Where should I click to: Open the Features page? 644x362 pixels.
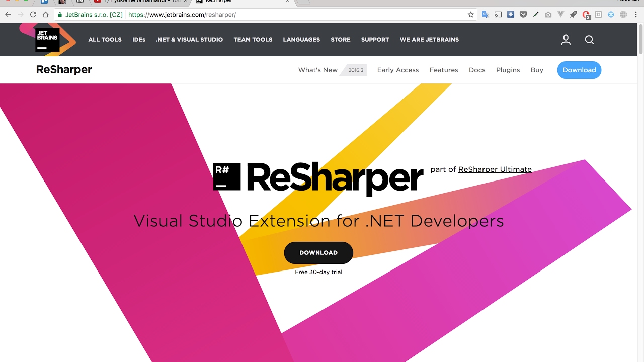pyautogui.click(x=444, y=70)
